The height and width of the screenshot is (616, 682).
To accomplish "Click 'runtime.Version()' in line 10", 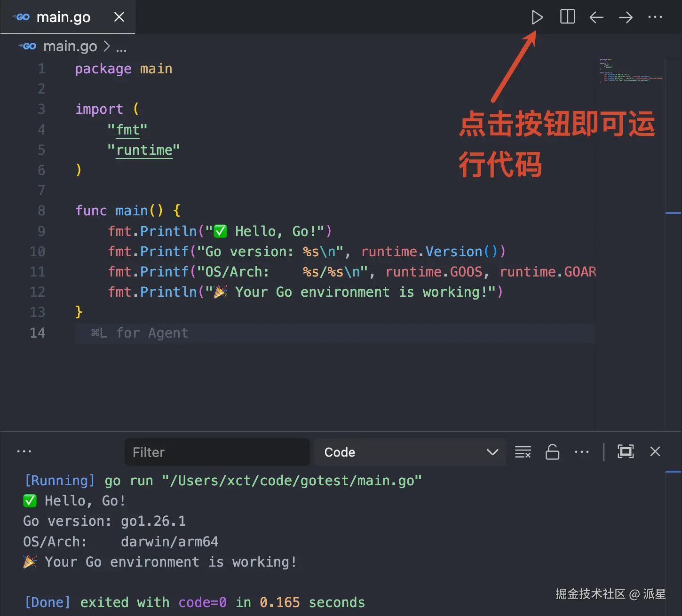I will pos(433,252).
